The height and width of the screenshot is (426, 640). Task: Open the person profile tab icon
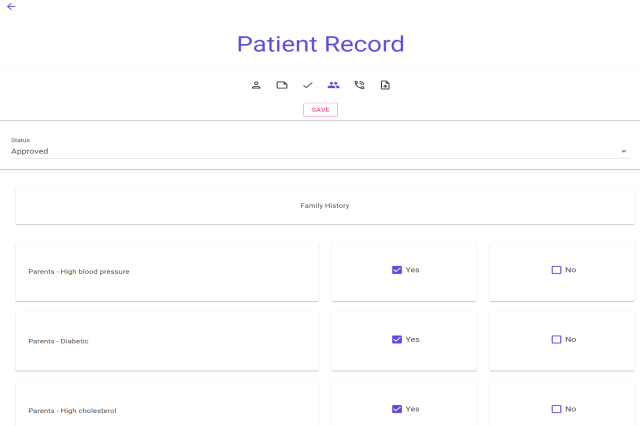(x=256, y=85)
